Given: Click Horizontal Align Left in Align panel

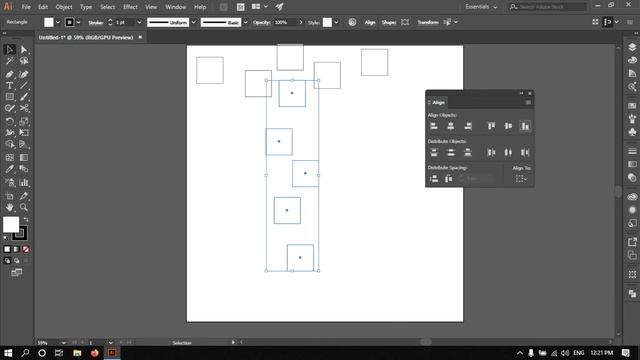Looking at the screenshot, I should click(434, 126).
